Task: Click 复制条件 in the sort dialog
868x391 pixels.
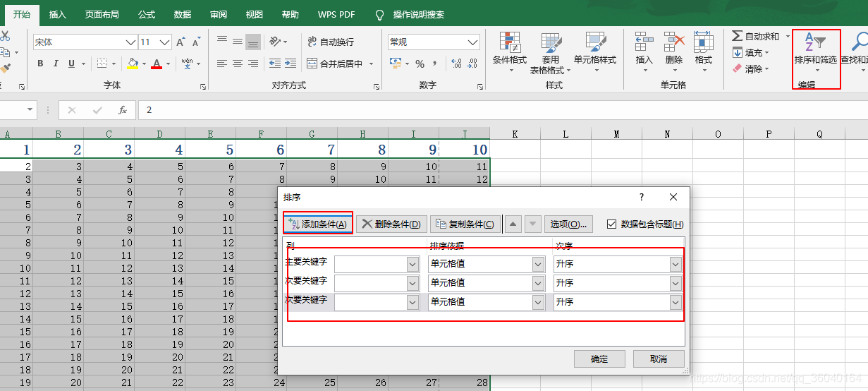Action: pos(465,224)
